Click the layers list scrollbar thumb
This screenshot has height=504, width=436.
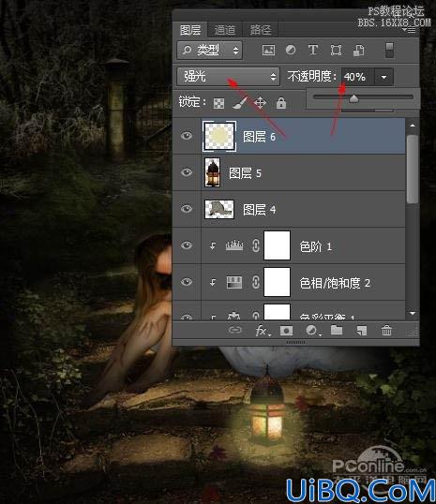tap(413, 170)
